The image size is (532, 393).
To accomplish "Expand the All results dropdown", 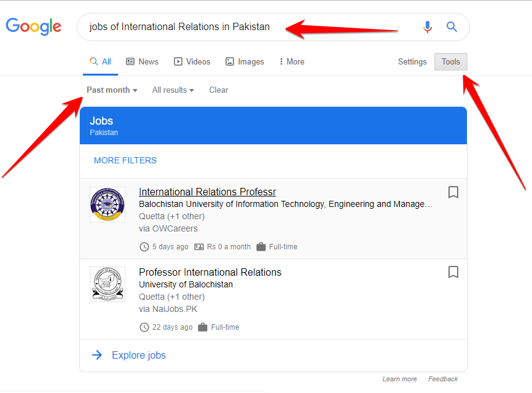I will click(x=173, y=90).
